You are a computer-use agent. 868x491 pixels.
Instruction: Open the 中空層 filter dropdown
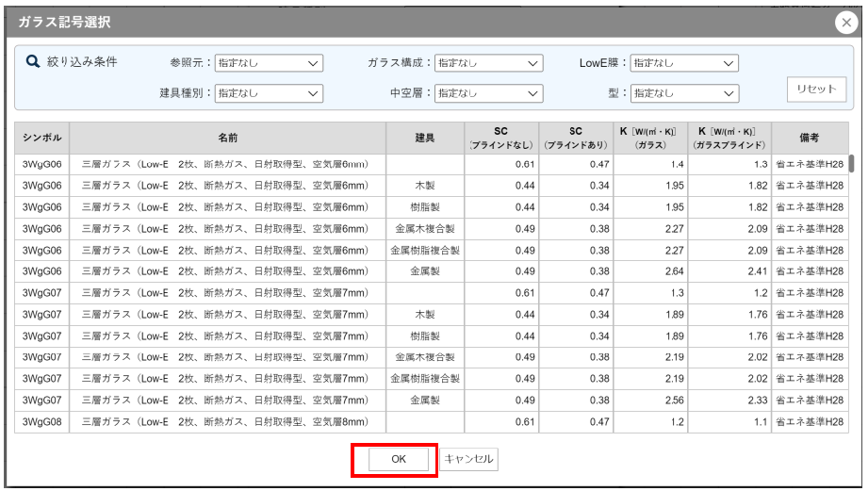pyautogui.click(x=489, y=93)
